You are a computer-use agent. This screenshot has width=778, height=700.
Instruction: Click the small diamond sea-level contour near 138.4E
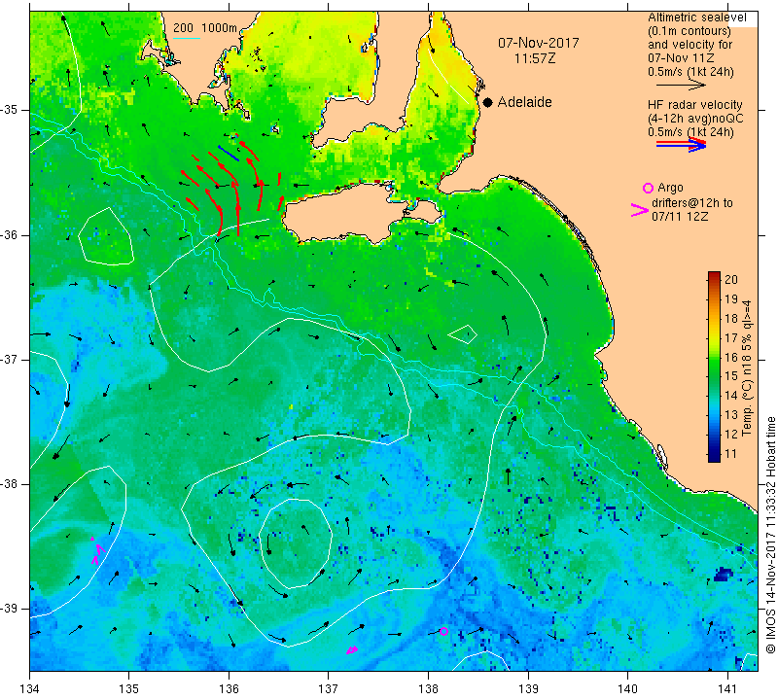coord(463,334)
